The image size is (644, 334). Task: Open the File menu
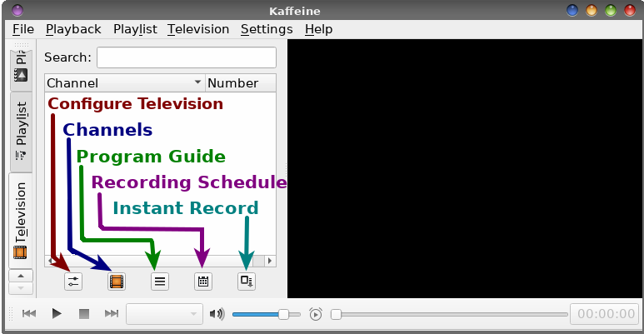23,29
